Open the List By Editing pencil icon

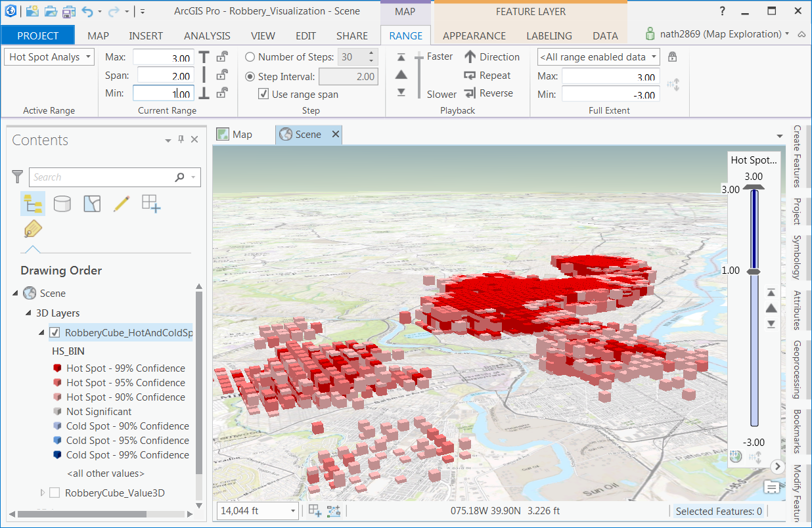click(x=122, y=204)
